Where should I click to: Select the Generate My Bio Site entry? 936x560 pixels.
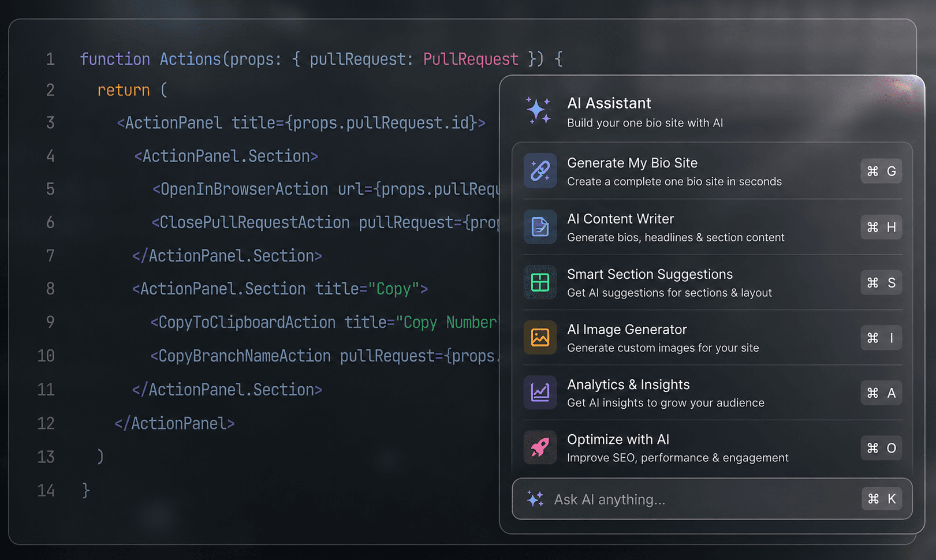click(x=713, y=171)
